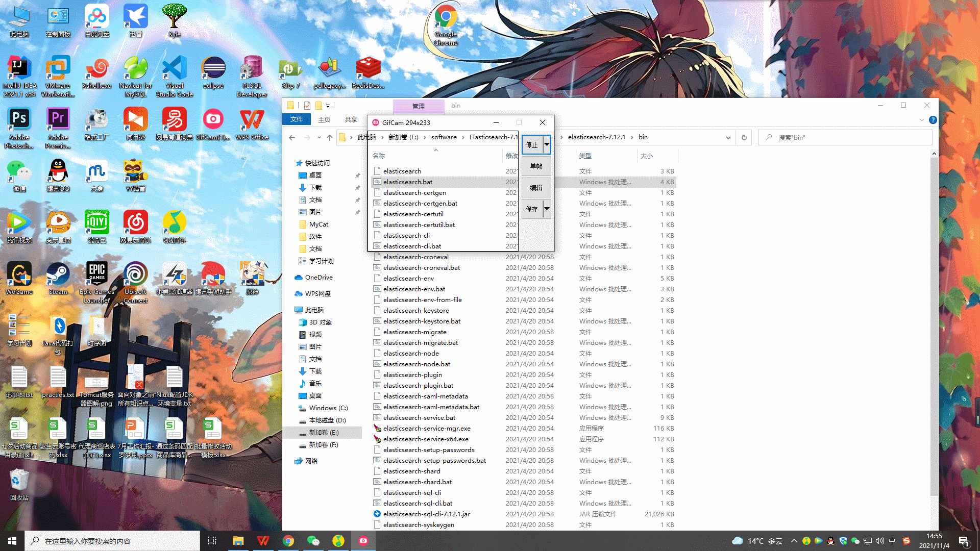The width and height of the screenshot is (980, 551).
Task: Show hidden system tray icons
Action: (x=794, y=541)
